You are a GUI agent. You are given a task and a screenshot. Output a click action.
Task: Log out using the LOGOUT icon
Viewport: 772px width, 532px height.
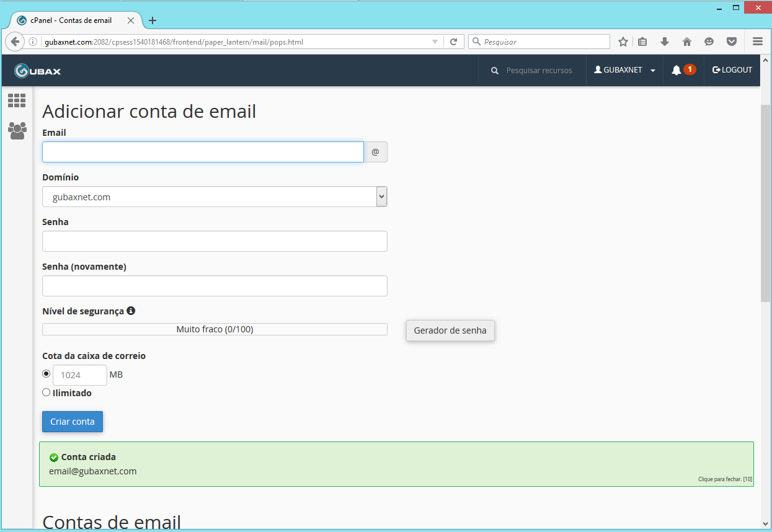click(x=732, y=69)
